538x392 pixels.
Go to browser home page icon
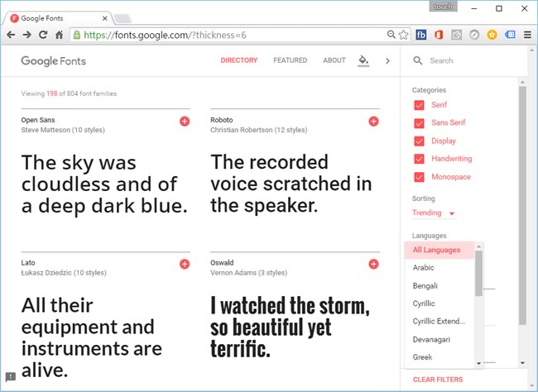(60, 35)
